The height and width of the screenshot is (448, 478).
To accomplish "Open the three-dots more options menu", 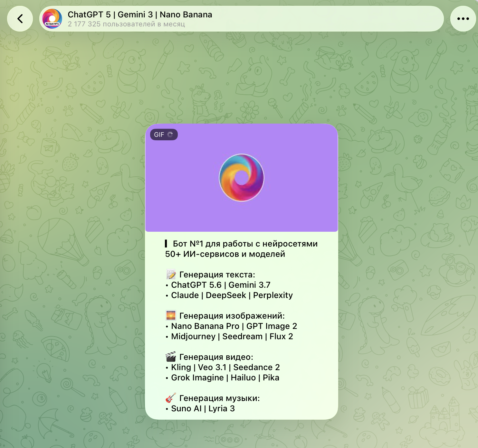I will tap(463, 19).
